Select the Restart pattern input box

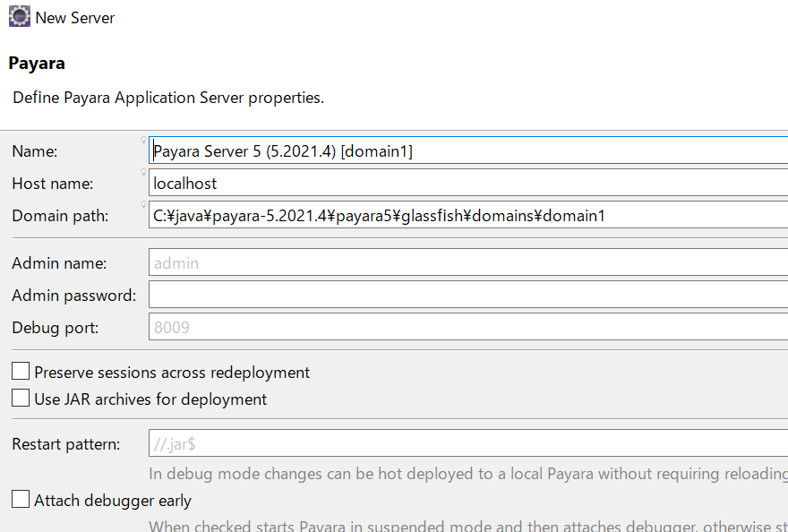pos(468,443)
